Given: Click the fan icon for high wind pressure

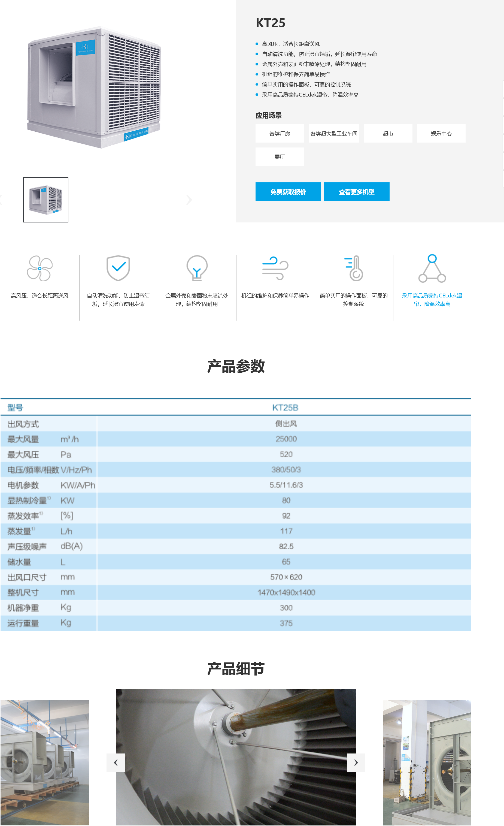Looking at the screenshot, I should click(x=40, y=268).
